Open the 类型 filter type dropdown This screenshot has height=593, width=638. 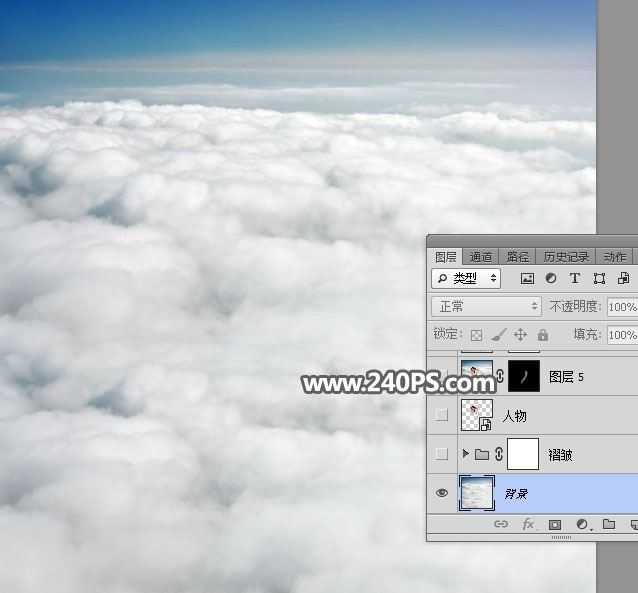[466, 279]
